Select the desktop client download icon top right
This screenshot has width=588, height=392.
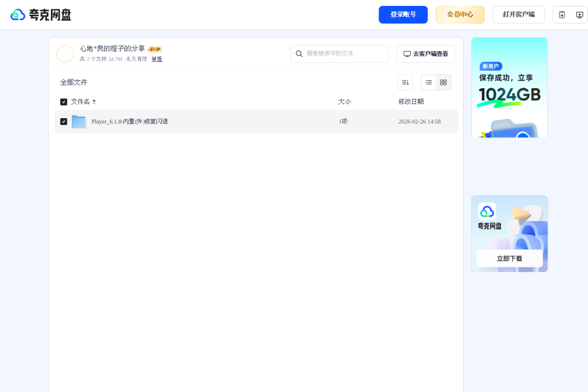tap(579, 14)
